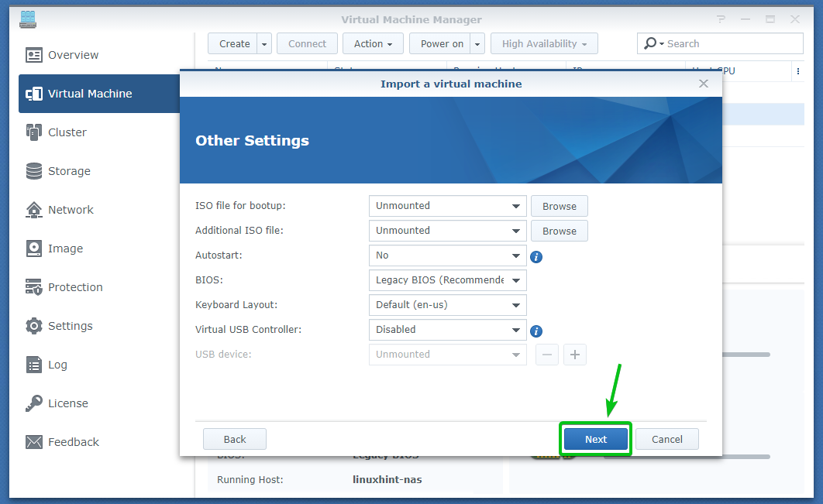
Task: Maximize the Virtual Machine Manager window
Action: (x=770, y=19)
